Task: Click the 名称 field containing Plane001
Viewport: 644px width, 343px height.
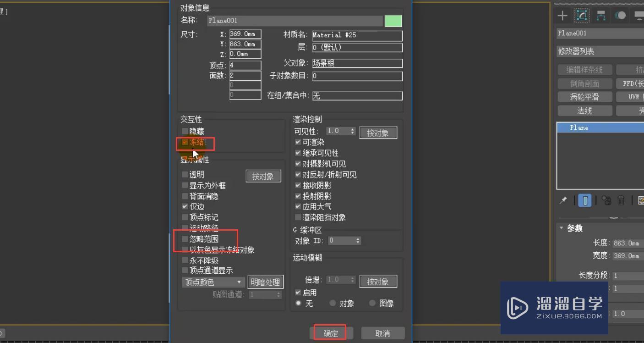Action: point(295,21)
